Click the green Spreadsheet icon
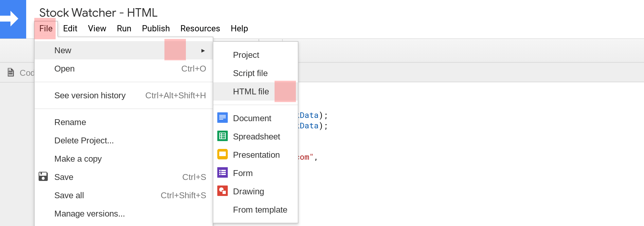 [x=223, y=136]
